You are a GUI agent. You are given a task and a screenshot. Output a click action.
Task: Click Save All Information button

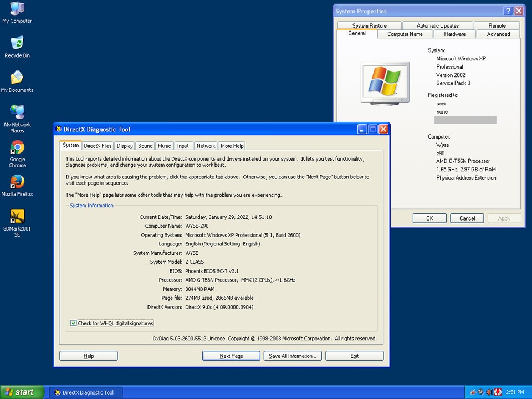tap(292, 356)
